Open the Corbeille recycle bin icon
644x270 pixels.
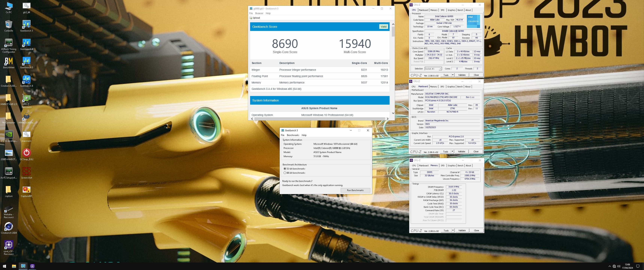coord(9,26)
